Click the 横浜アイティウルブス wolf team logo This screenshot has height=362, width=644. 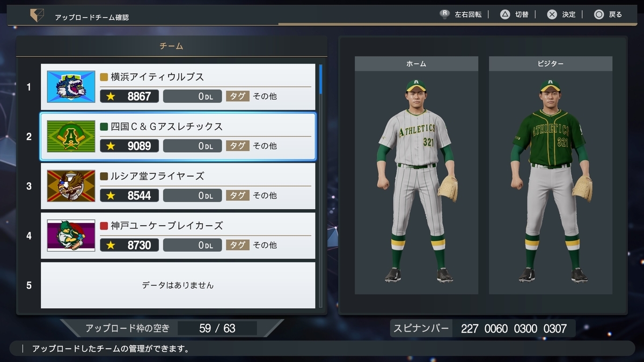pos(71,87)
